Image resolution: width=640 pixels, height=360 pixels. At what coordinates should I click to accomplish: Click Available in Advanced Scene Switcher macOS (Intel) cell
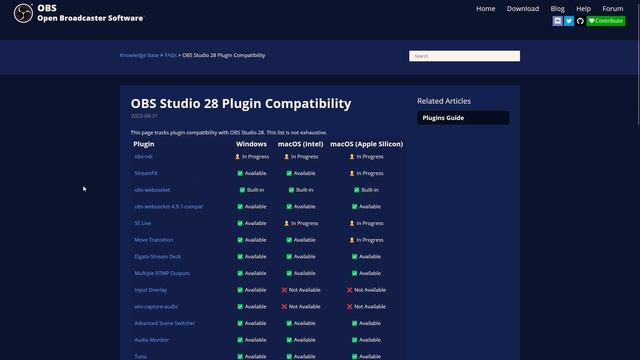[x=304, y=323]
